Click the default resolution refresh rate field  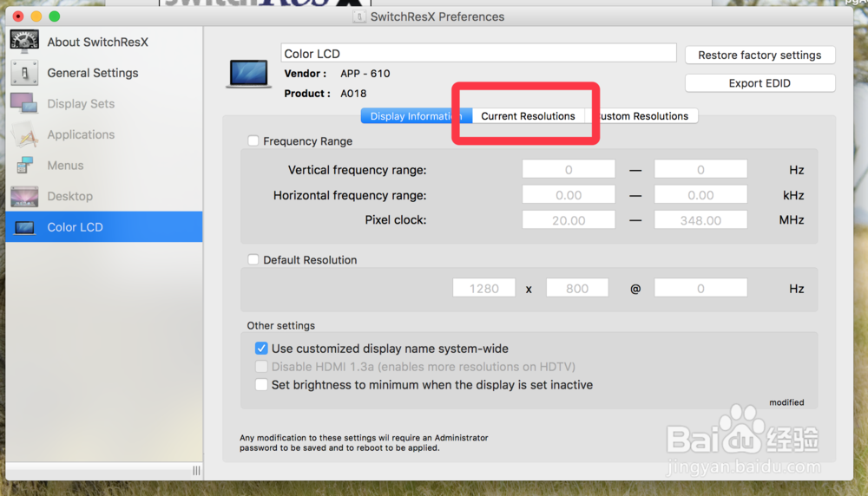coord(700,288)
